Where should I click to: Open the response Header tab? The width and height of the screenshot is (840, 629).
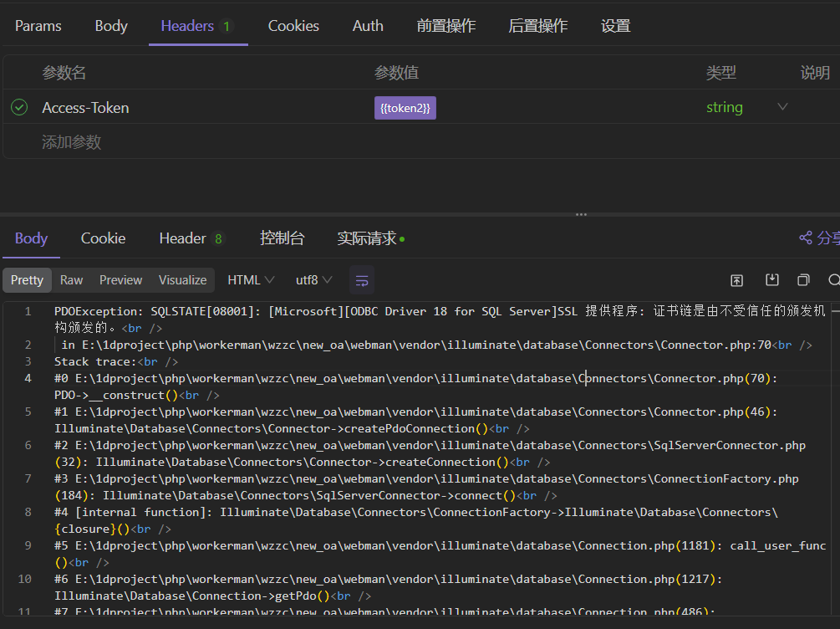tap(191, 238)
